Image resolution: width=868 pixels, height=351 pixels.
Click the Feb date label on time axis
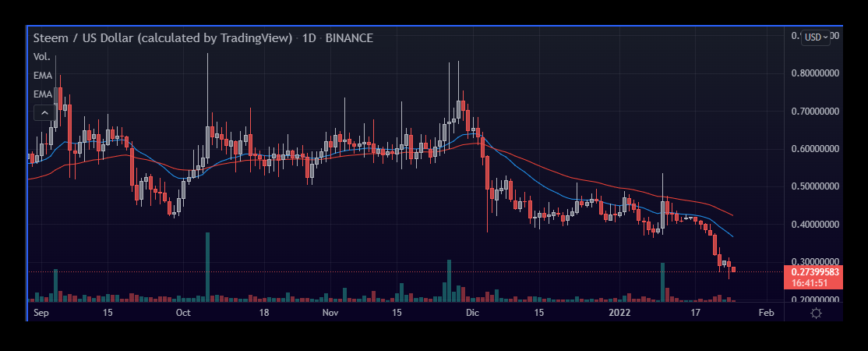766,313
